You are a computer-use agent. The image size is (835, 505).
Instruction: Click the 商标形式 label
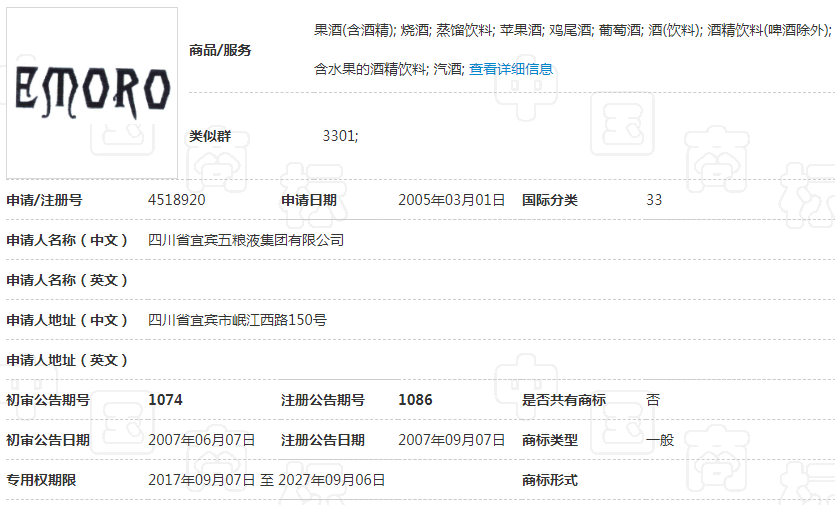550,480
